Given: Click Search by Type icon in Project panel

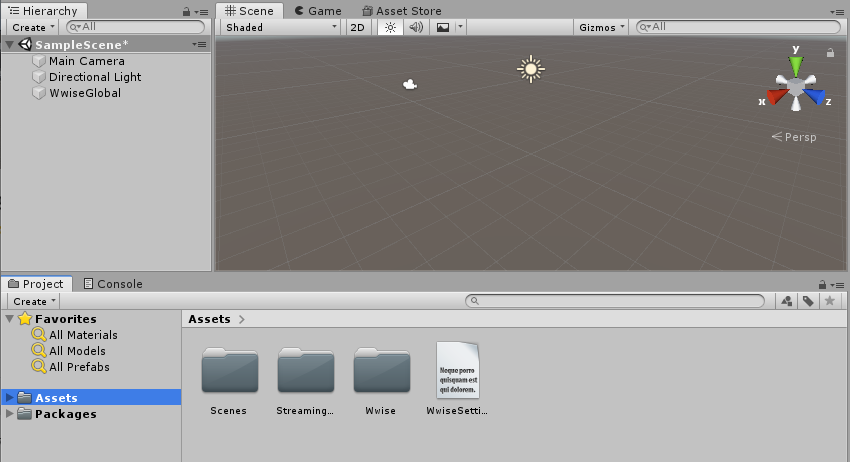Looking at the screenshot, I should click(x=787, y=301).
